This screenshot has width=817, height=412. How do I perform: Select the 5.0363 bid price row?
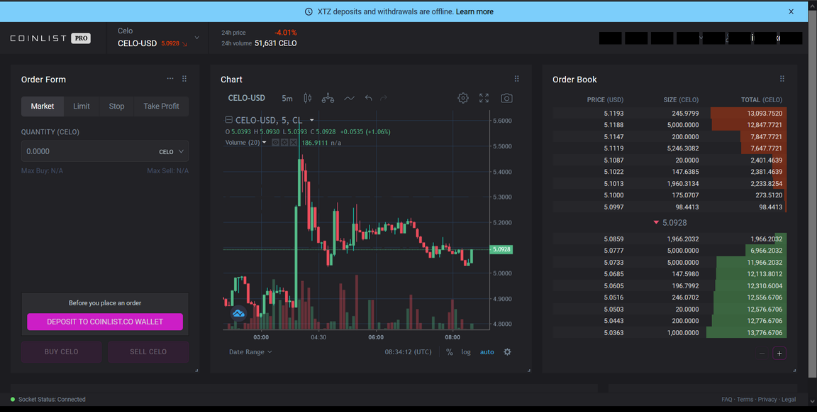pyautogui.click(x=670, y=332)
